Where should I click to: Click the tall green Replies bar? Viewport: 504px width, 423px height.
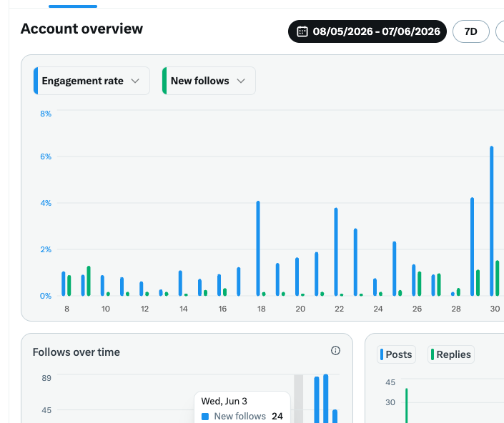pyautogui.click(x=406, y=406)
